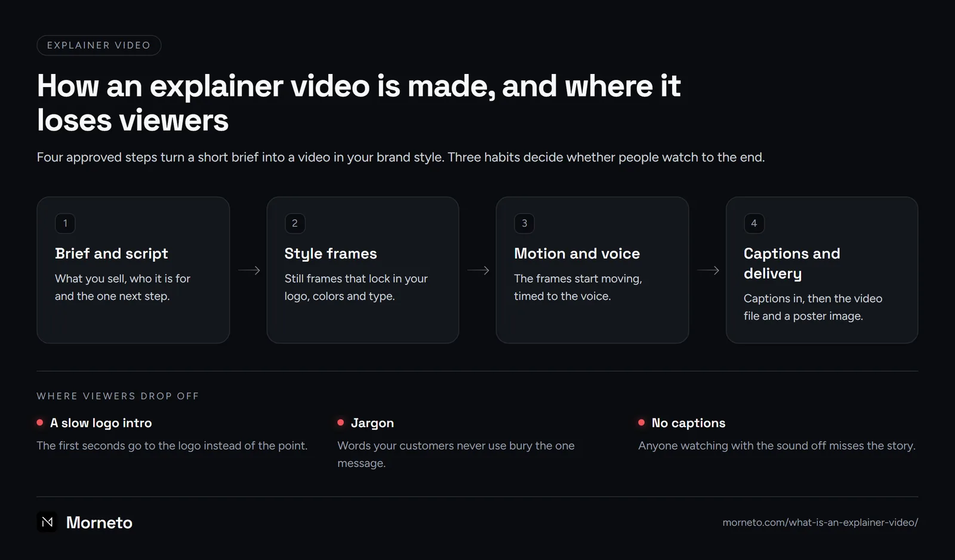This screenshot has width=955, height=560.
Task: Click the main headline about explainer videos
Action: (x=359, y=103)
